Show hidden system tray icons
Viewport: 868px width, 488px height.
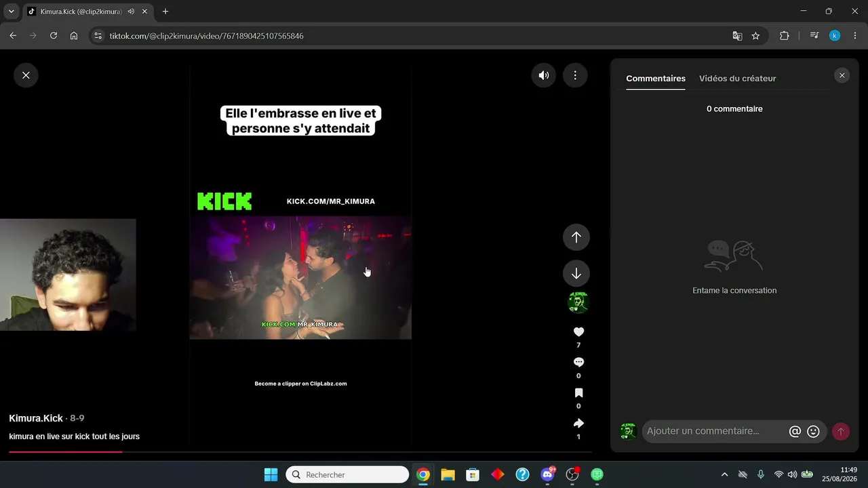[x=724, y=474]
